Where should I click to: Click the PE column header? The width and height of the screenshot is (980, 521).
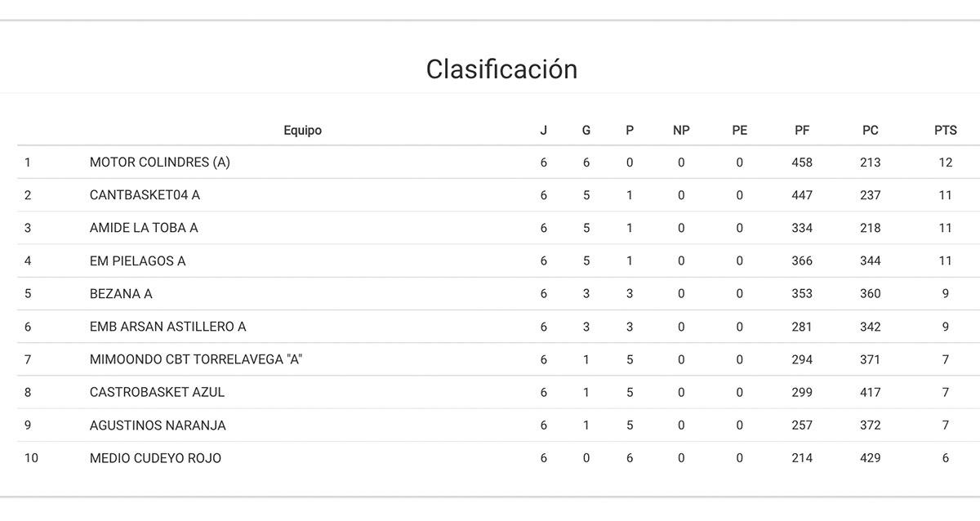pyautogui.click(x=740, y=131)
